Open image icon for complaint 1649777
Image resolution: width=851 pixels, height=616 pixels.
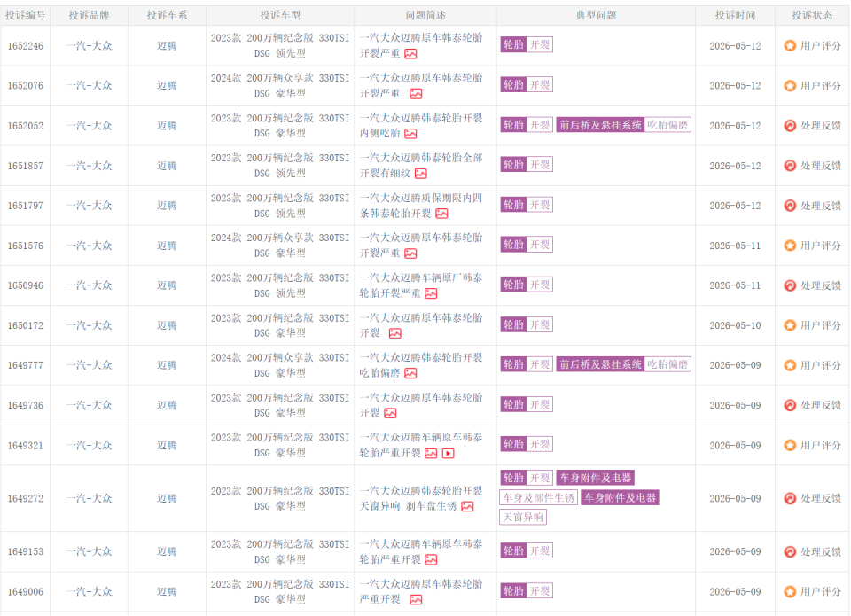click(x=410, y=373)
